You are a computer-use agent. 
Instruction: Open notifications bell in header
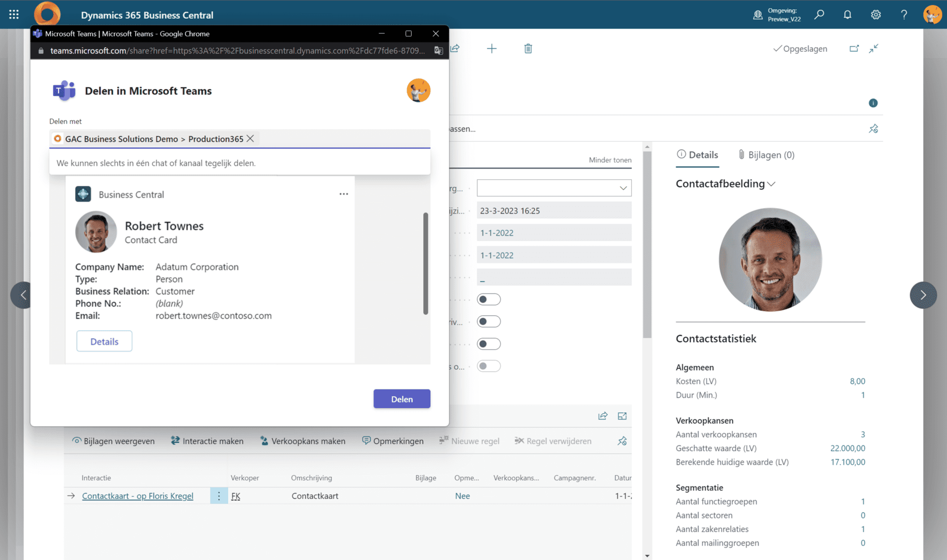pos(847,15)
